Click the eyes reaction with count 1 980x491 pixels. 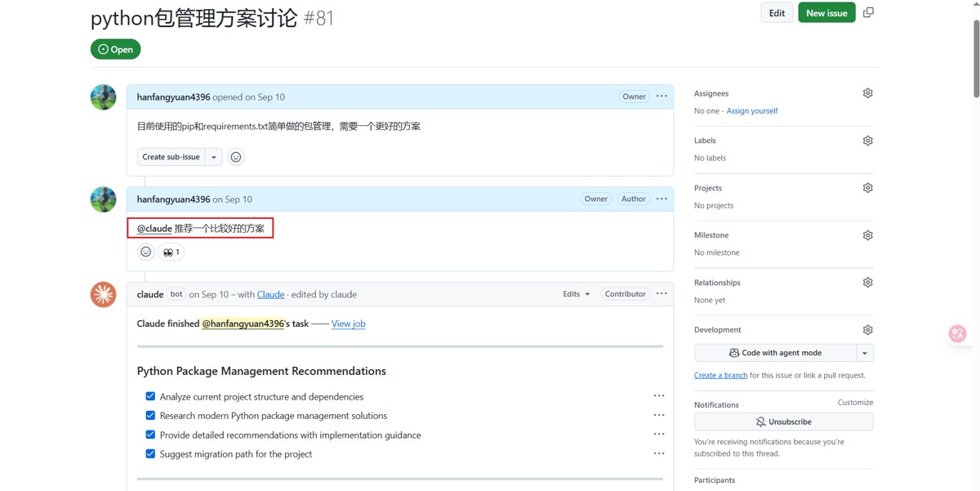click(171, 252)
